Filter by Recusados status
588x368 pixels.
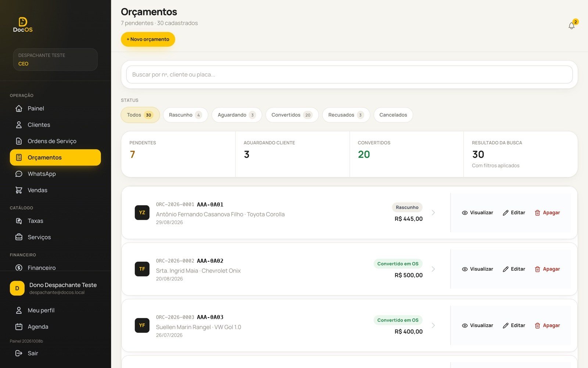pos(346,115)
